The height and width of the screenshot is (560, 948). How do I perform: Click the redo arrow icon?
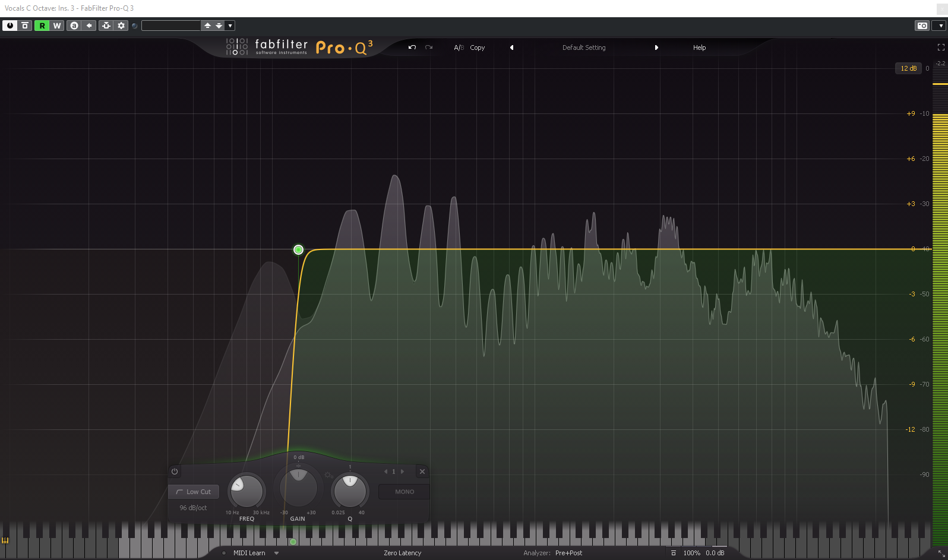pos(429,48)
